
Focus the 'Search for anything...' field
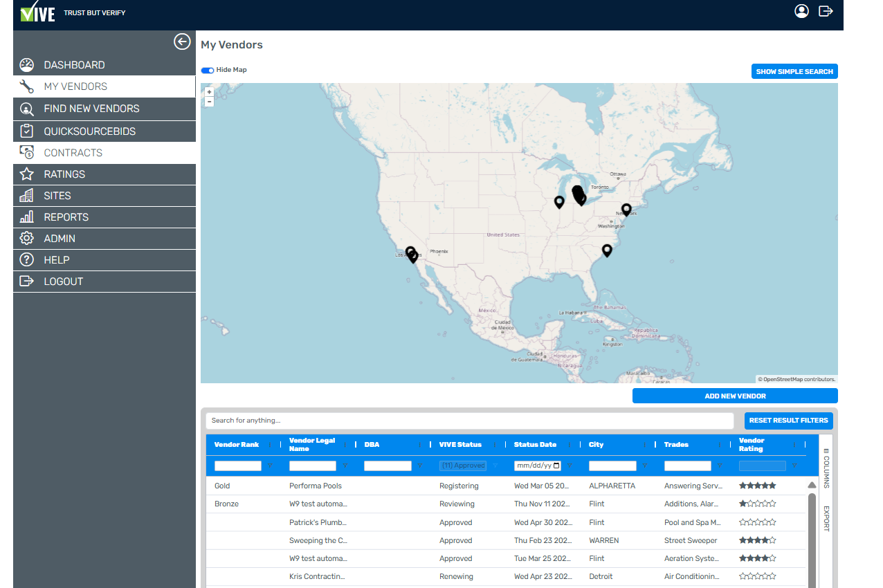(470, 421)
